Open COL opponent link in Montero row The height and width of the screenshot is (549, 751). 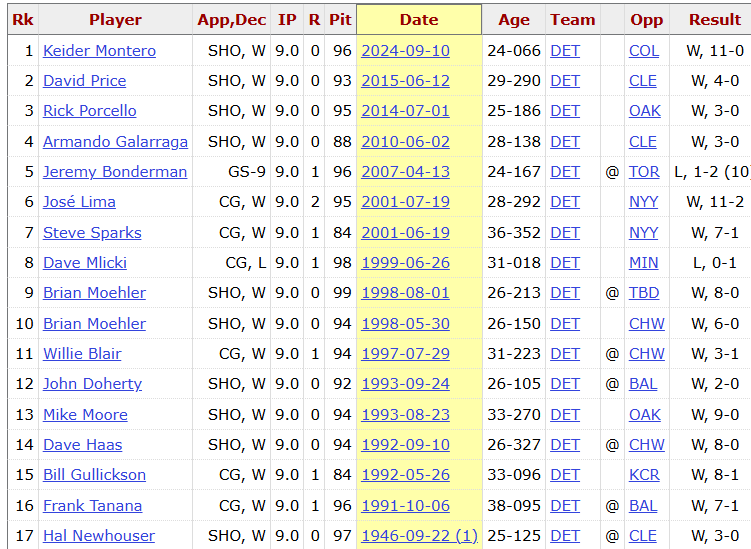pyautogui.click(x=644, y=51)
